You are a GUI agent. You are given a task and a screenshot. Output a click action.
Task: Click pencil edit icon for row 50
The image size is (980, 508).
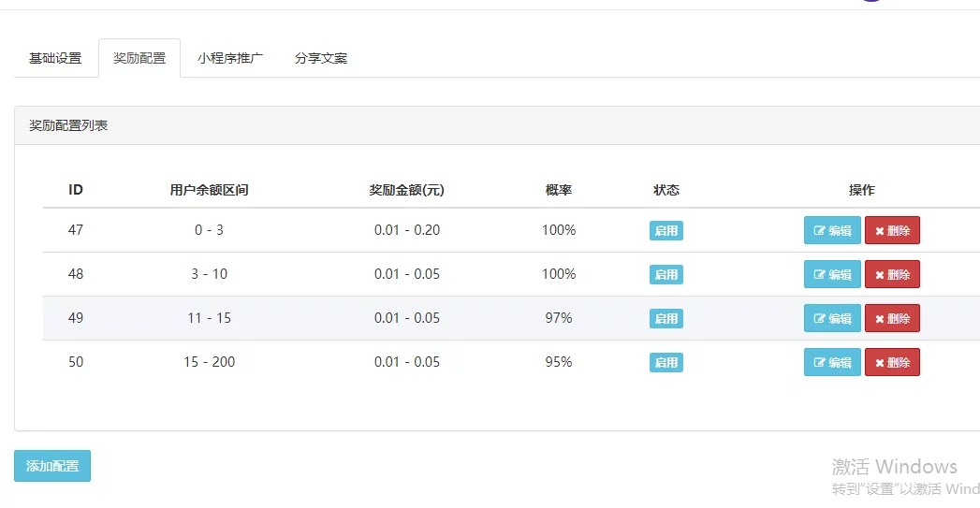(819, 362)
